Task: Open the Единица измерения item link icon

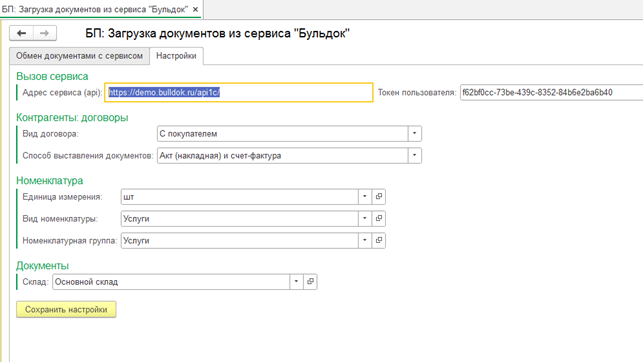Action: tap(379, 197)
